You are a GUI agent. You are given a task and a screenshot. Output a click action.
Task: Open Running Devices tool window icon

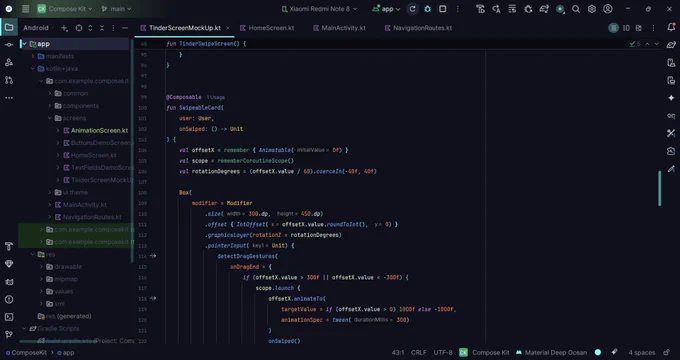tap(671, 81)
